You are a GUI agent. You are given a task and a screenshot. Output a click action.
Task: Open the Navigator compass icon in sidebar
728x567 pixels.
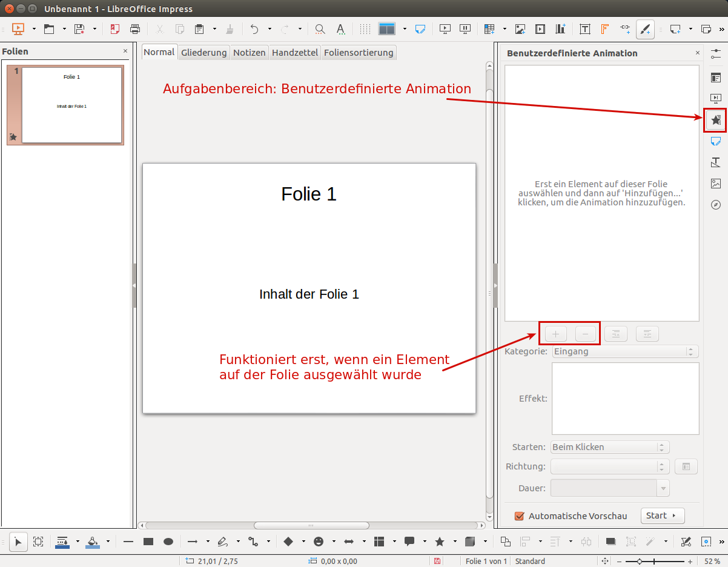coord(716,205)
